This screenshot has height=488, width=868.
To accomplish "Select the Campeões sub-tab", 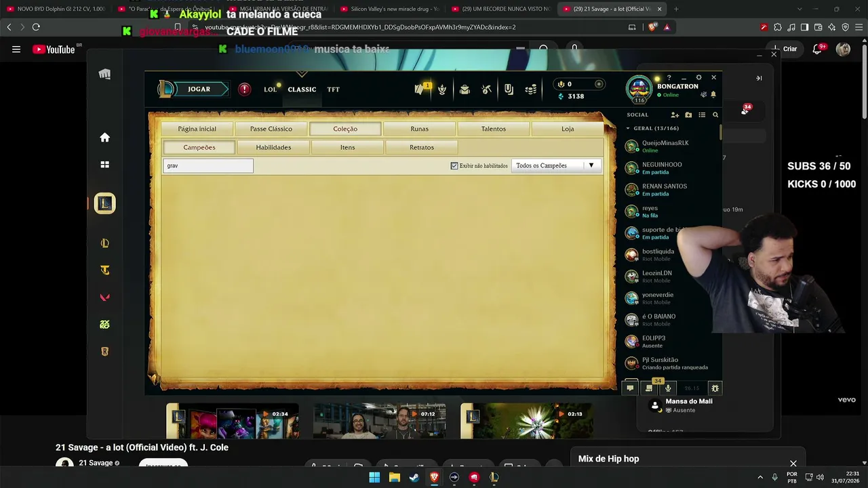I will [x=199, y=147].
